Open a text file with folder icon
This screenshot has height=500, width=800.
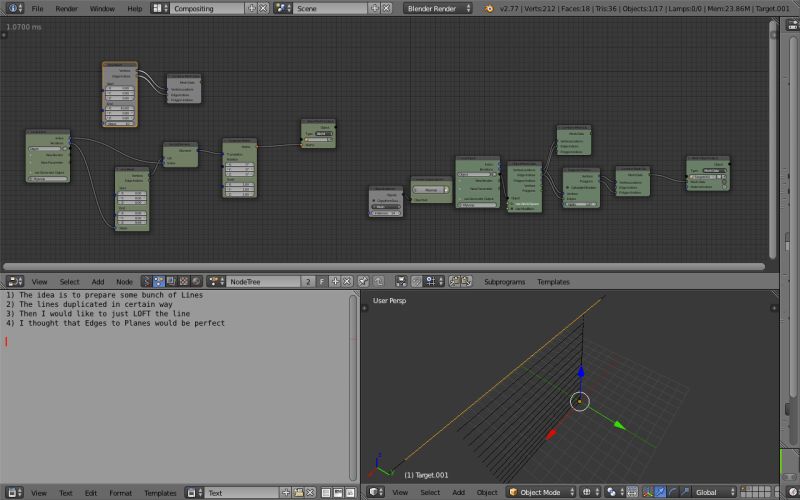pyautogui.click(x=298, y=492)
